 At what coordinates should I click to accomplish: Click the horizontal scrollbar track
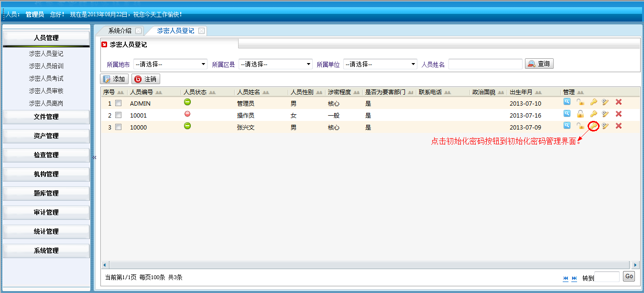[x=370, y=265]
